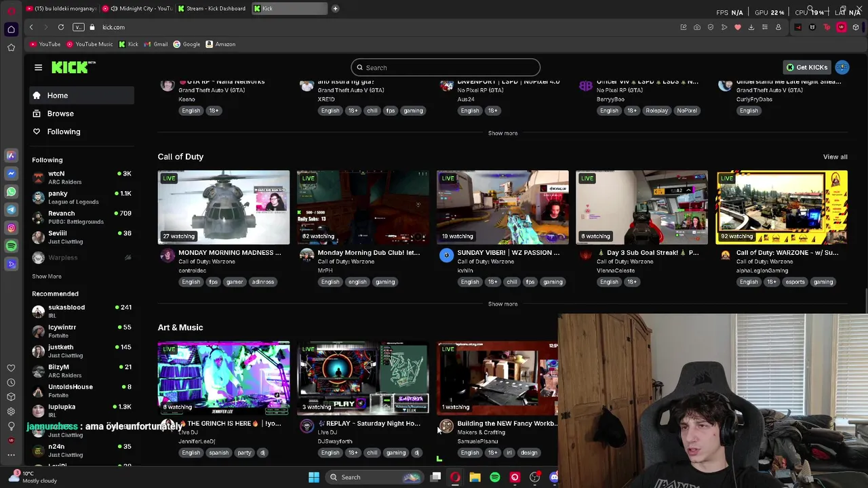Click the Opera GX star corner icon
The image size is (868, 488).
11,47
